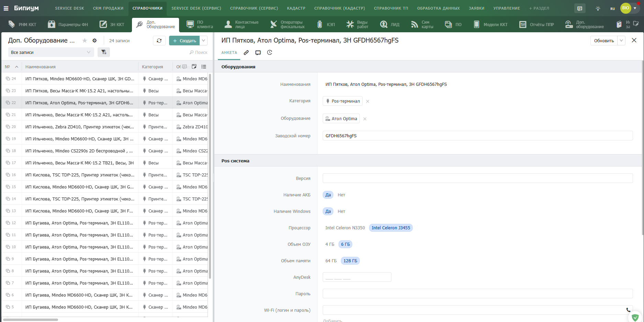The image size is (644, 322).
Task: Open row 20 ИП Ильченко Zebra ZD410
Action: point(105,127)
